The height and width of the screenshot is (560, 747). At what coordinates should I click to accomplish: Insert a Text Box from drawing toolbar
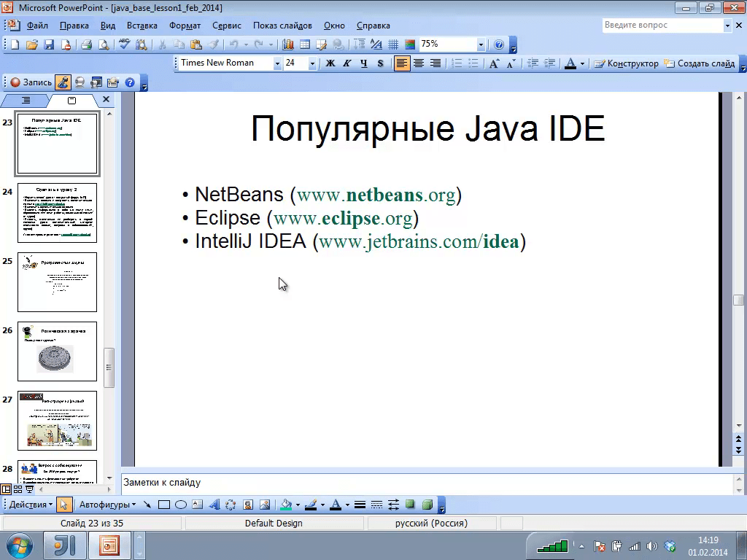point(197,505)
